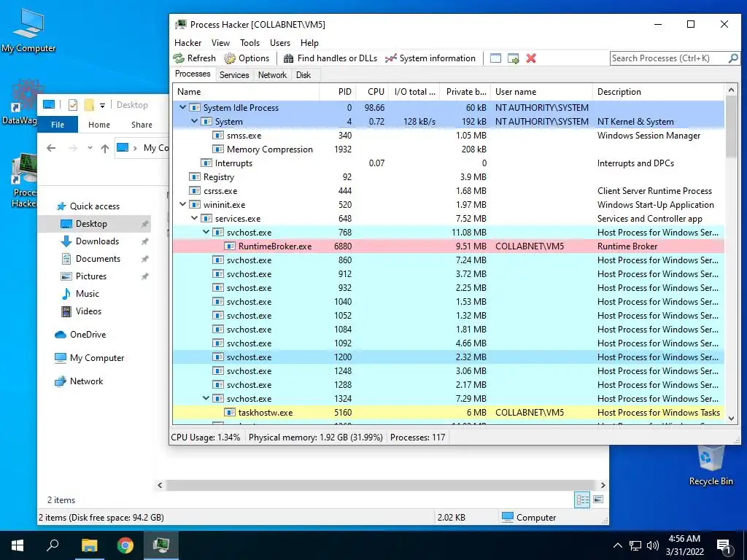Click the process list scroll up arrow
747x560 pixels.
(x=732, y=90)
